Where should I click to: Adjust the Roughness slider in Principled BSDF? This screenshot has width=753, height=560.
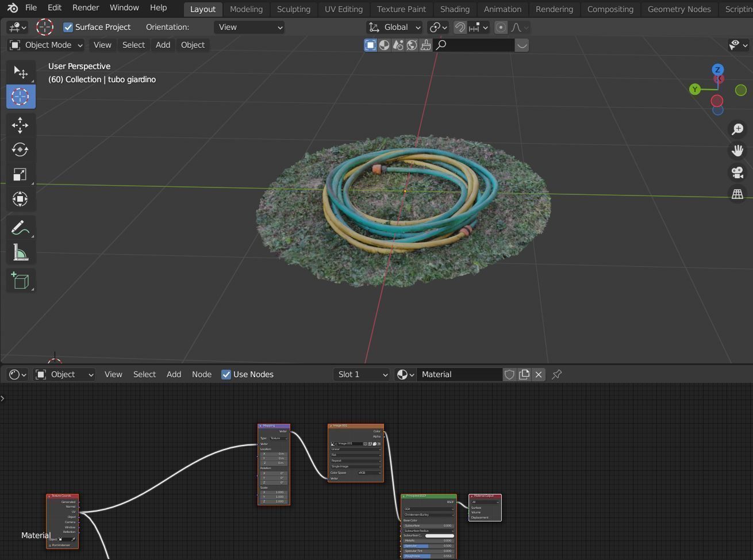[428, 556]
